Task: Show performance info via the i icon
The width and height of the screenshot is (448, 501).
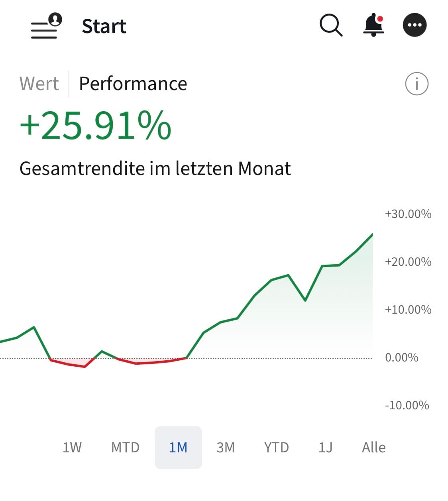Action: 417,84
